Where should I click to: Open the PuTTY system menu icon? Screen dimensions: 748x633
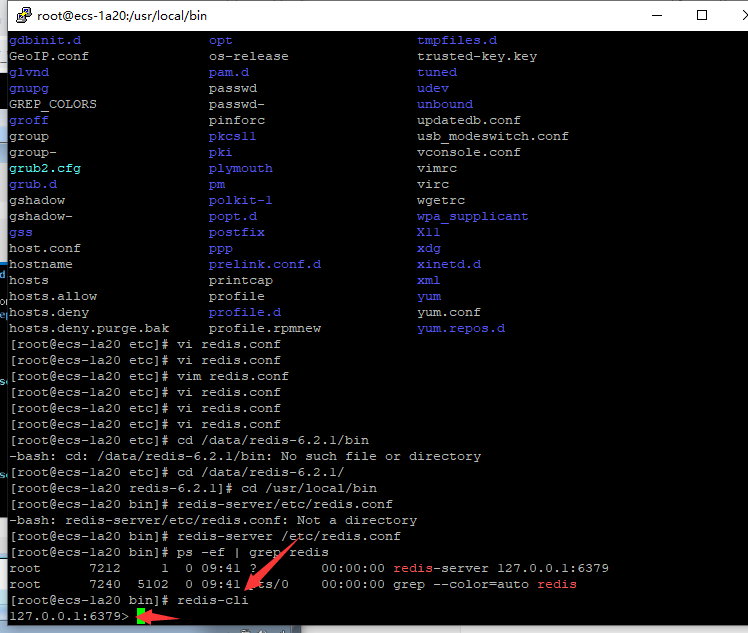pyautogui.click(x=23, y=15)
